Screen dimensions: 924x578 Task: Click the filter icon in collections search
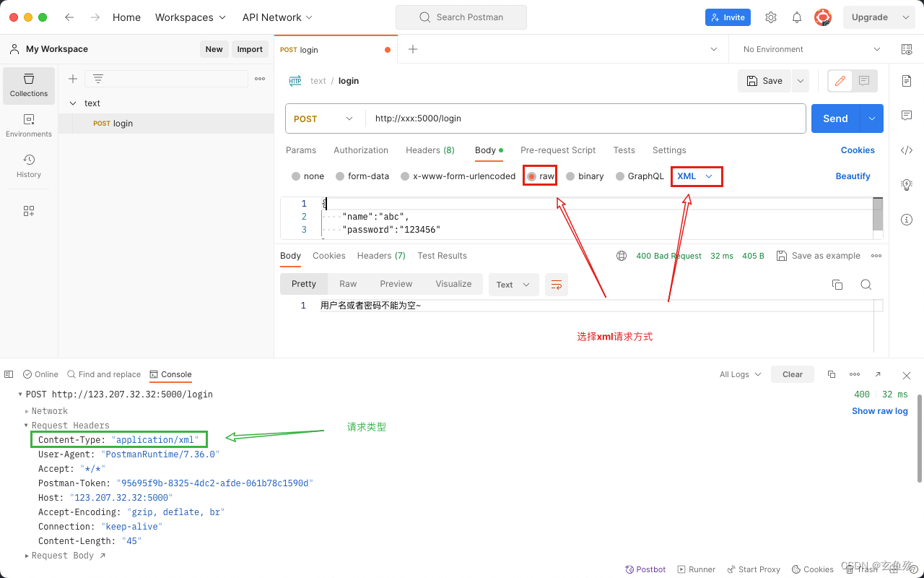click(x=98, y=79)
